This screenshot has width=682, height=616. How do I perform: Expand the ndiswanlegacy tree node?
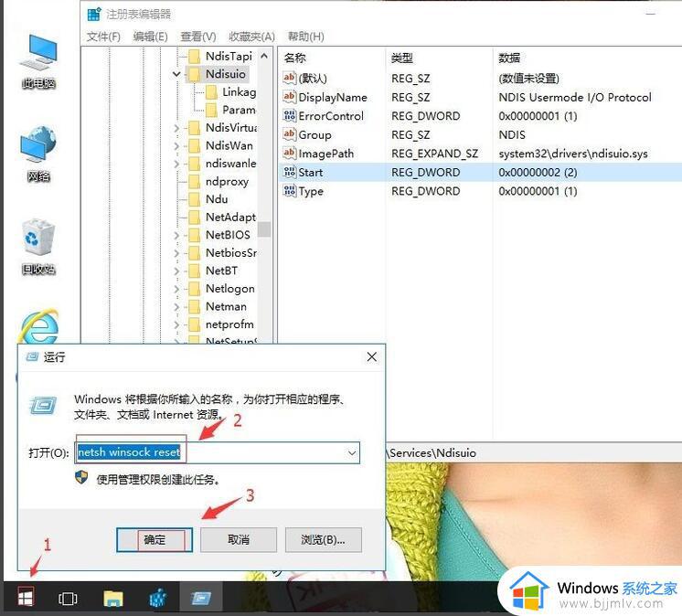click(176, 164)
